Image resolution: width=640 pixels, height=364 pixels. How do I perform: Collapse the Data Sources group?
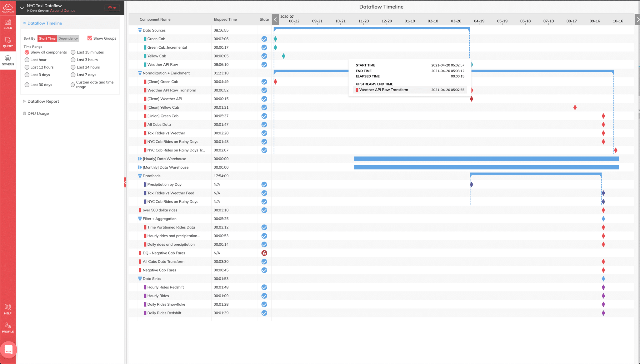pyautogui.click(x=140, y=31)
